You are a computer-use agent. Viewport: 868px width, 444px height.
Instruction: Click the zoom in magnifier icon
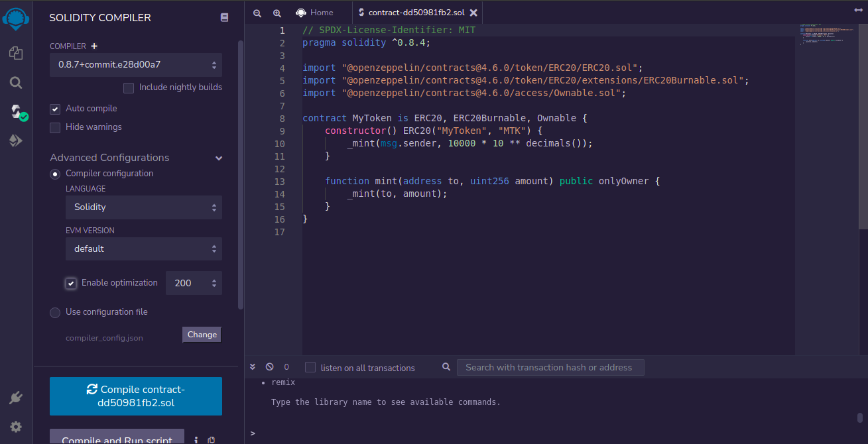click(277, 13)
